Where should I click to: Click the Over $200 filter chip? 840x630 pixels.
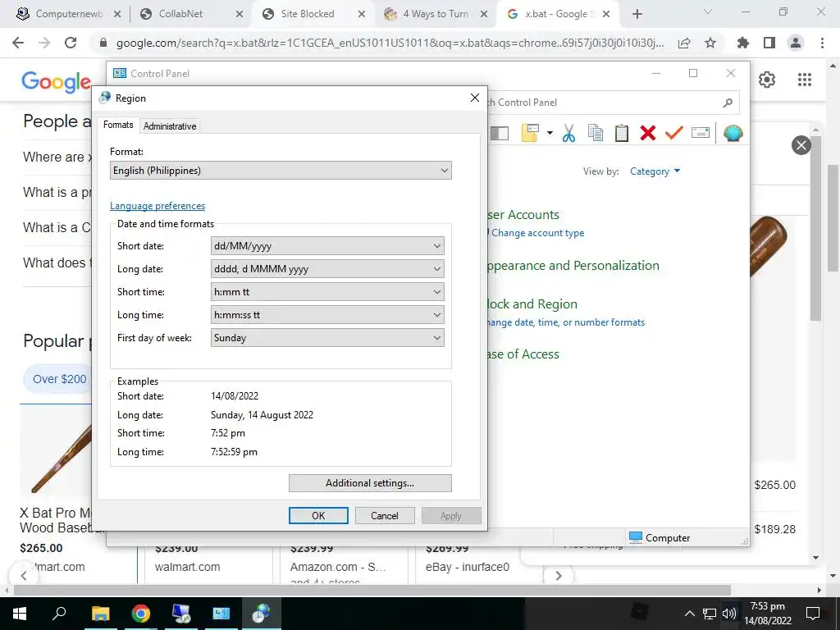point(59,379)
